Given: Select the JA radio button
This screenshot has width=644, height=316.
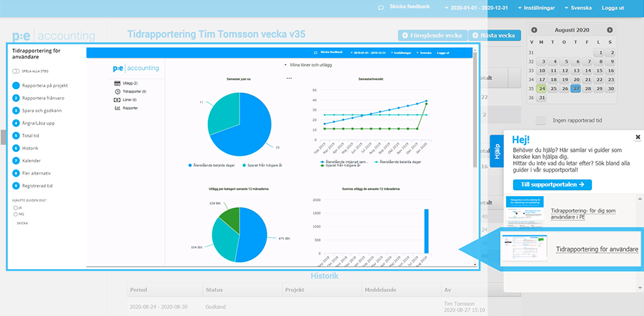Looking at the screenshot, I should [16, 208].
